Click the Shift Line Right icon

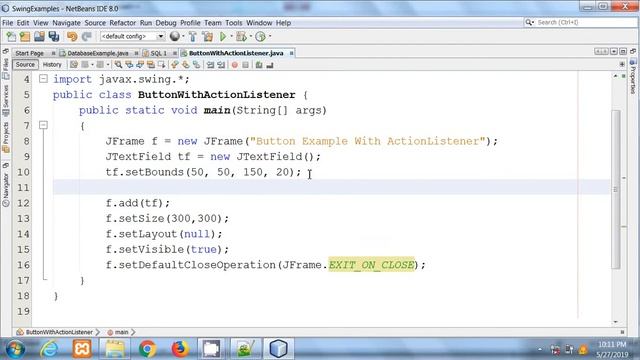(221, 64)
